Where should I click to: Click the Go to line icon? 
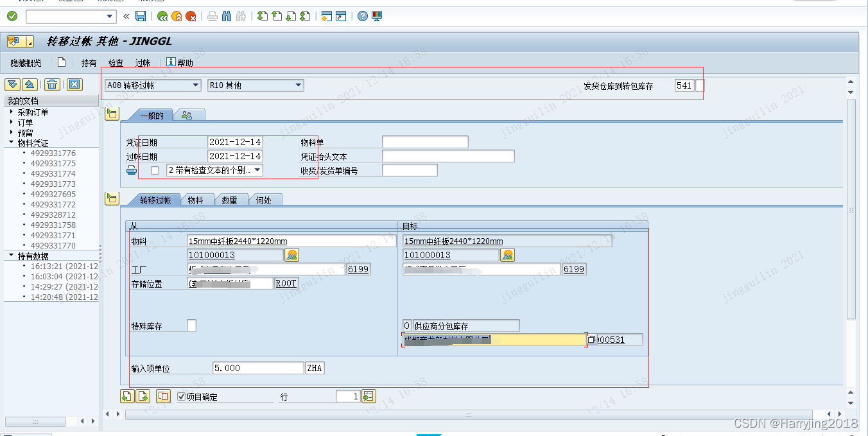[x=369, y=396]
